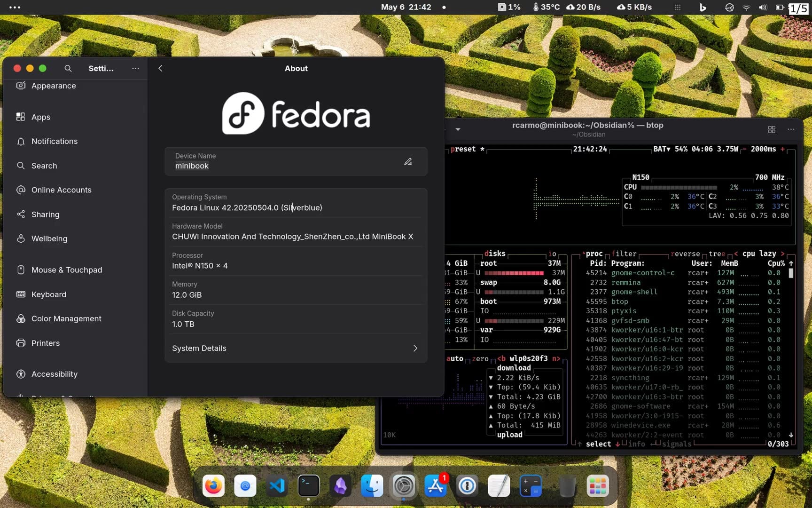Open the software store dock icon with badge
The width and height of the screenshot is (812, 508).
coord(436,486)
